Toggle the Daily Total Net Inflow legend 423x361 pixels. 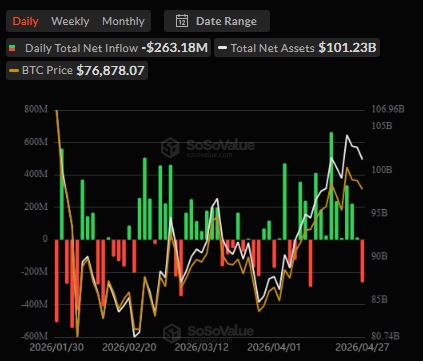pyautogui.click(x=108, y=48)
